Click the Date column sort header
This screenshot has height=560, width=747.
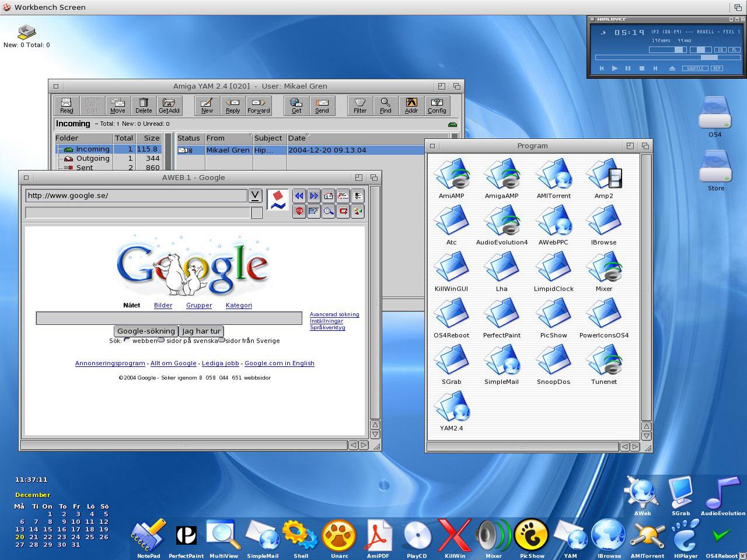click(x=296, y=138)
